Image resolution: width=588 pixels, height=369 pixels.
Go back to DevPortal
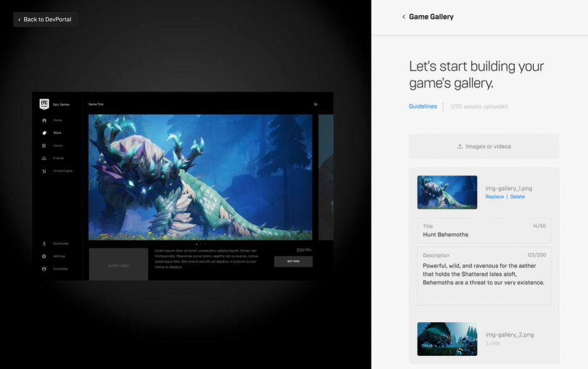tap(46, 19)
